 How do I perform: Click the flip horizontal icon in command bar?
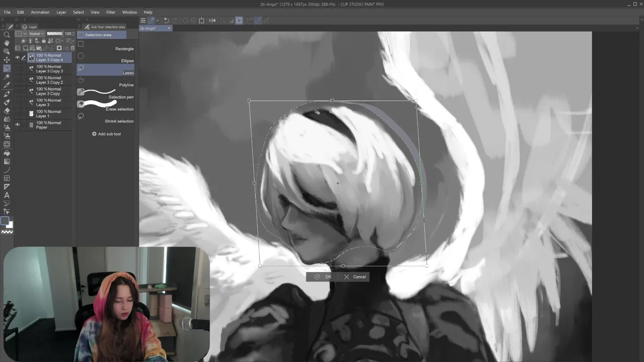tap(212, 21)
